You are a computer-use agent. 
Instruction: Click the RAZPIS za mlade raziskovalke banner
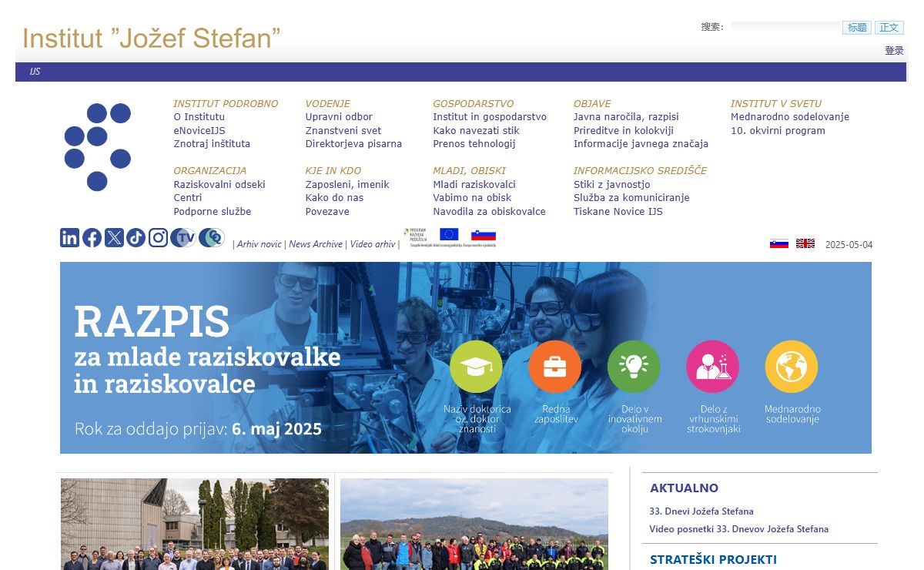[466, 357]
